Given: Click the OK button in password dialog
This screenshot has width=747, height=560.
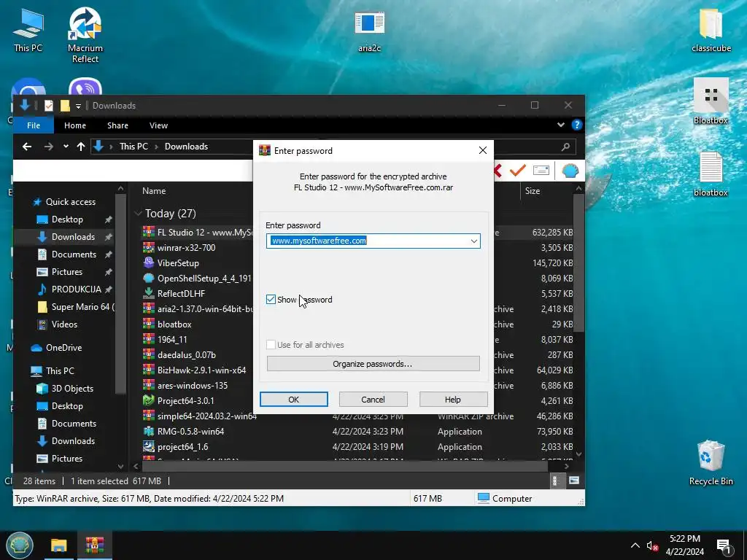Looking at the screenshot, I should (293, 400).
